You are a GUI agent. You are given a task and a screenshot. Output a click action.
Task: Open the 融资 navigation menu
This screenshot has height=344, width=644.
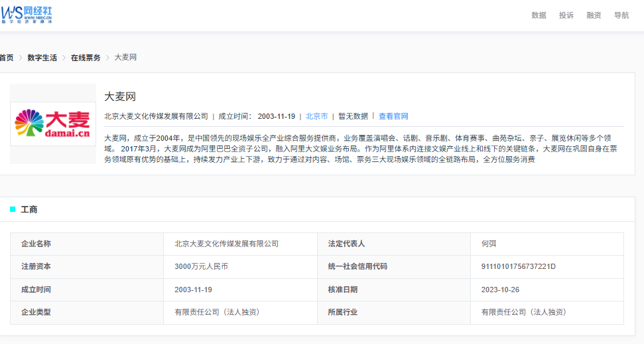click(x=594, y=15)
